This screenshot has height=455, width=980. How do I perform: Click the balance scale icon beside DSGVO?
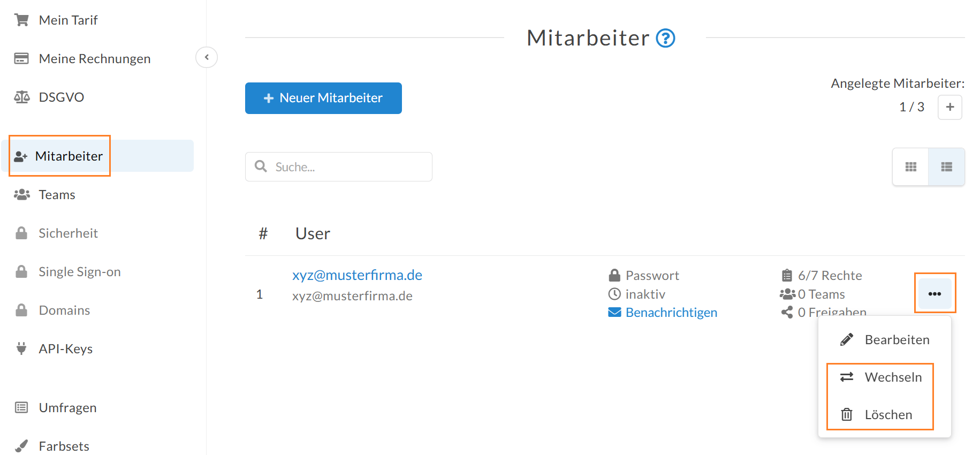(21, 97)
